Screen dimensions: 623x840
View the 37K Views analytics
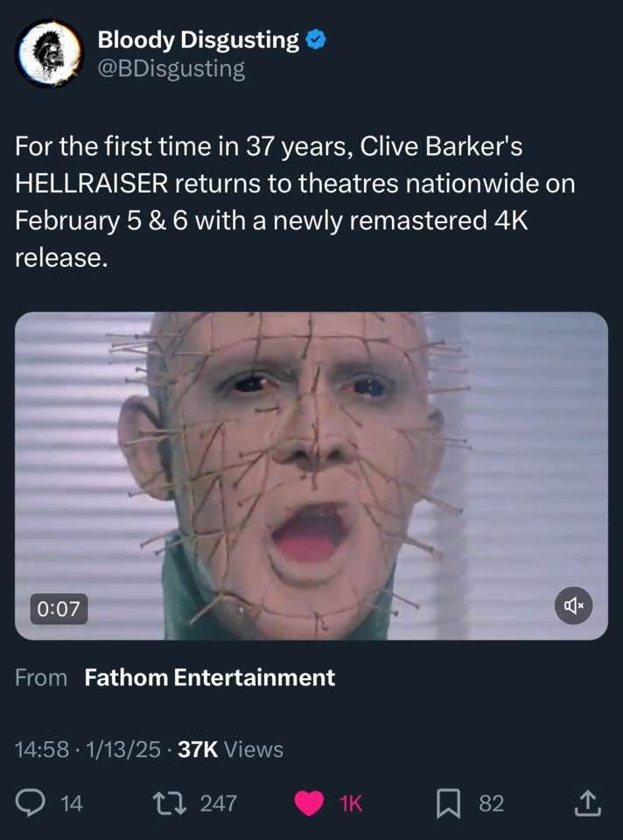pos(230,750)
